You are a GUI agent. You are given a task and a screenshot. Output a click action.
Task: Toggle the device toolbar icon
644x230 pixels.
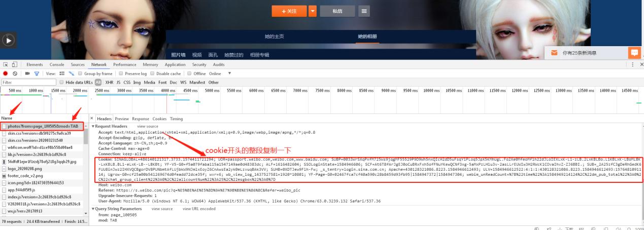point(15,64)
